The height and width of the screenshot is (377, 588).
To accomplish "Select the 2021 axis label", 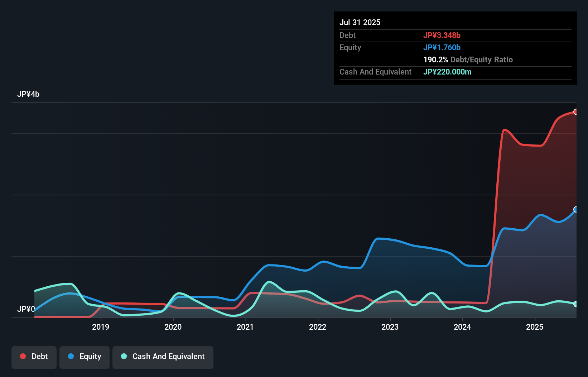I will pyautogui.click(x=245, y=327).
